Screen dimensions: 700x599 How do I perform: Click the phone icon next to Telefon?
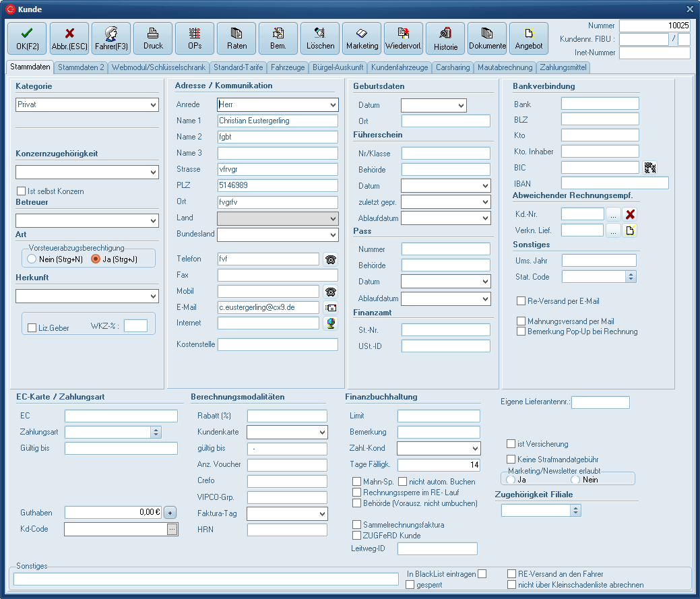point(330,259)
